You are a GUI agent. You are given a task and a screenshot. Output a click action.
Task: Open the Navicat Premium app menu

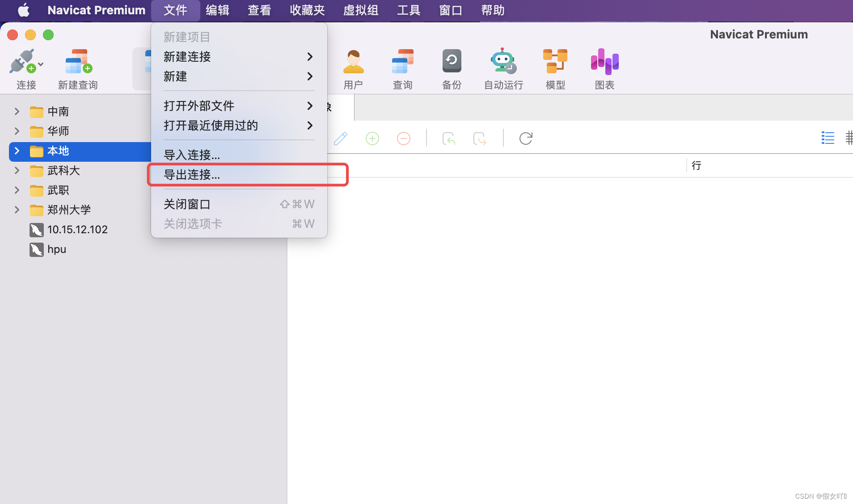tap(97, 10)
